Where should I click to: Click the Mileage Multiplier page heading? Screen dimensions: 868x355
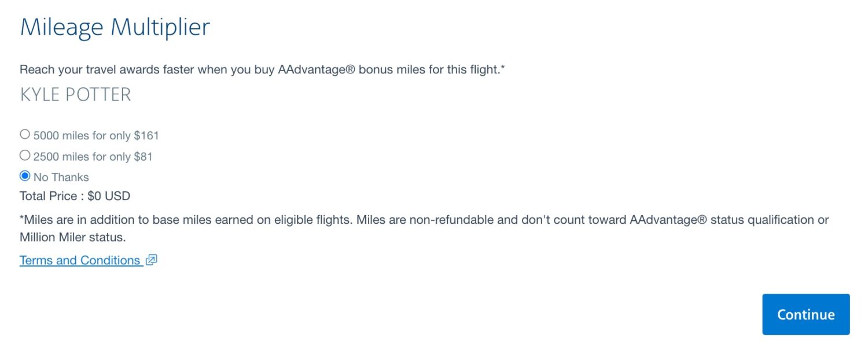115,27
